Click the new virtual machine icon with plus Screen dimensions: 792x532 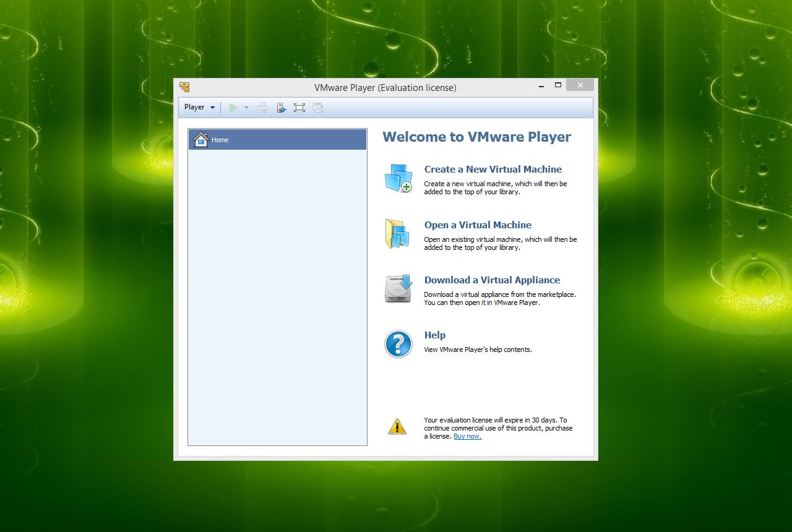click(398, 178)
